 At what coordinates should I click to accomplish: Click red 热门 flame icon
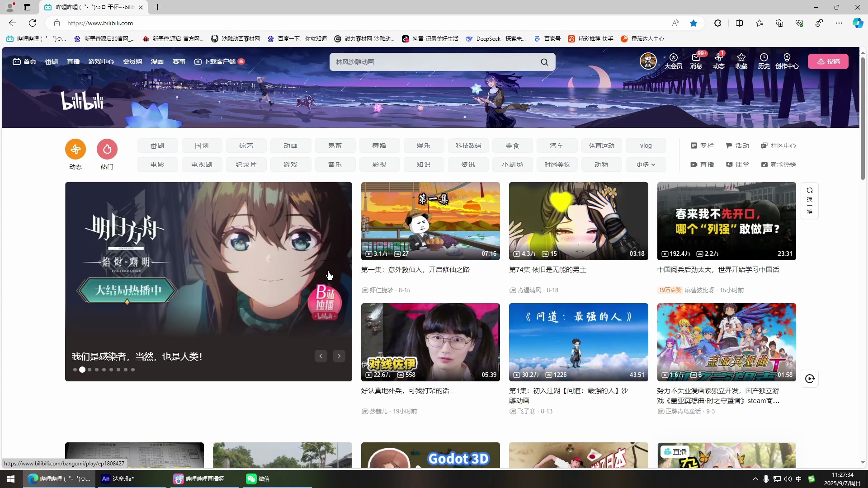(x=107, y=149)
